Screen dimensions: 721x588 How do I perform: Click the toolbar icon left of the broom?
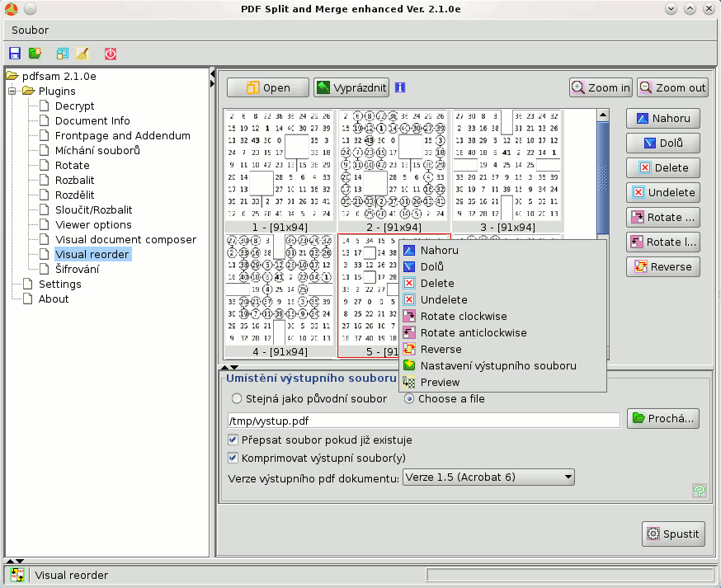(x=62, y=54)
